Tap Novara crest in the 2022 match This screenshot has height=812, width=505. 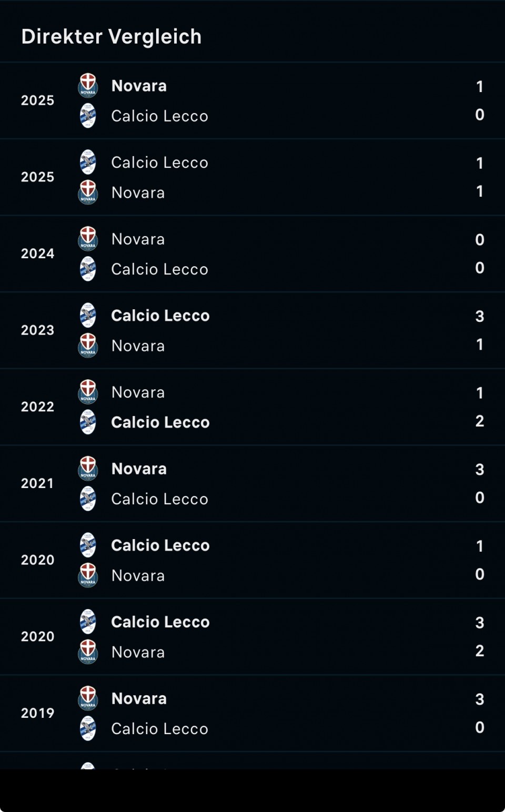[x=88, y=392]
